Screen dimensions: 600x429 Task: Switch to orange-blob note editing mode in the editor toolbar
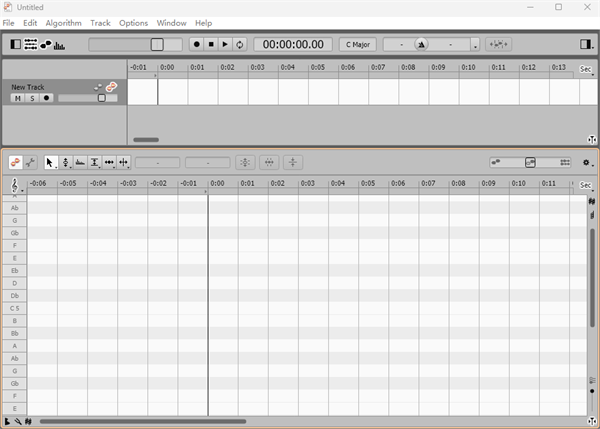16,162
